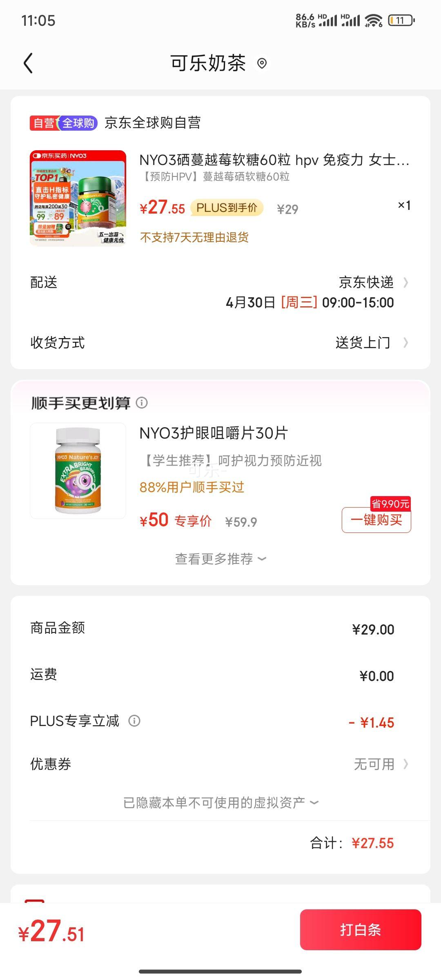This screenshot has width=441, height=980.
Task: Tap info icon next to 顺手买更划算
Action: pos(142,403)
